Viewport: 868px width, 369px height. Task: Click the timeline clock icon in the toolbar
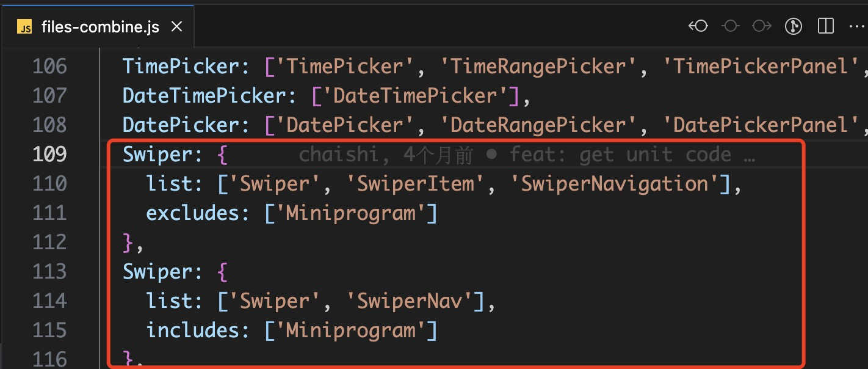pyautogui.click(x=793, y=26)
